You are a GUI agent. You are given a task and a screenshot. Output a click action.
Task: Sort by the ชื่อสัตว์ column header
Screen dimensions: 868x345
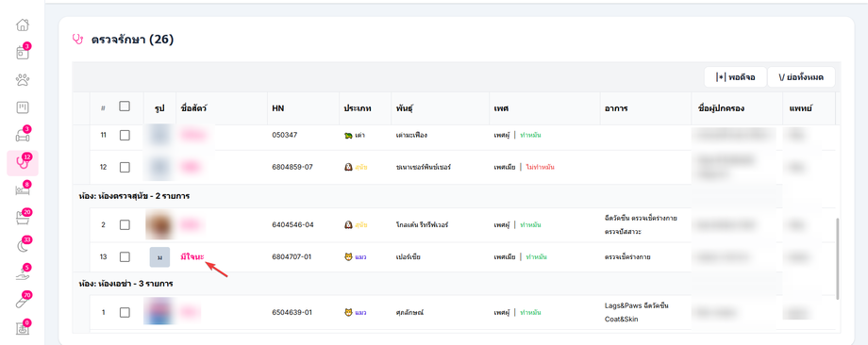pos(193,108)
